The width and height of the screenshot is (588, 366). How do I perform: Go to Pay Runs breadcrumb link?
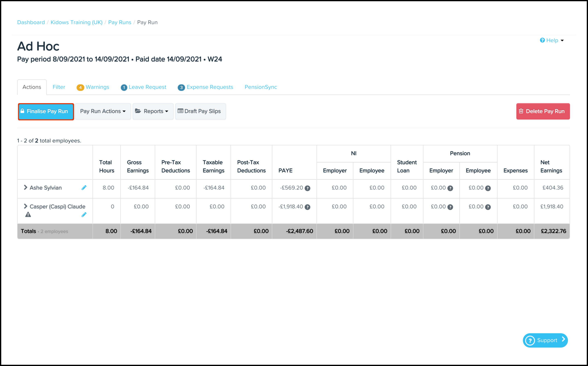coord(120,22)
